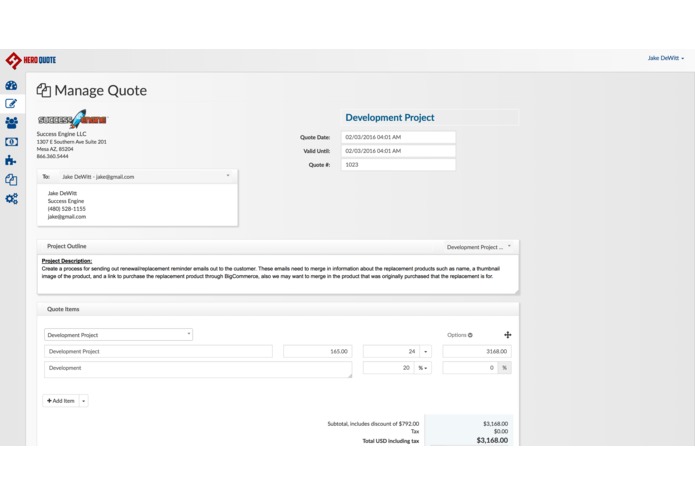Image resolution: width=695 pixels, height=494 pixels.
Task: Open the copy documents templates sidebar icon
Action: 11,179
